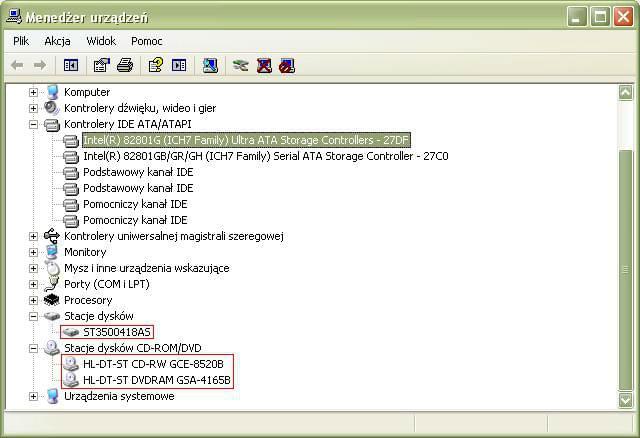The image size is (640, 438).
Task: Click the Komputer category icon
Action: pos(52,92)
